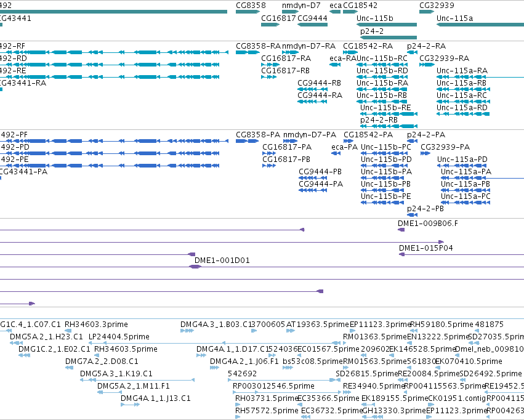
Task: Open the DMG5A2_1.H23.C1 EST label
Action: (46, 337)
